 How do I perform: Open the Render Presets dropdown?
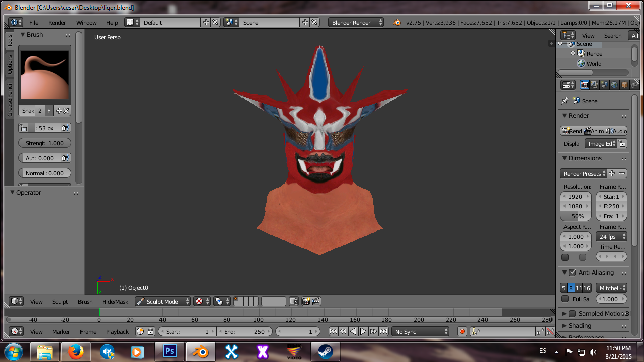pyautogui.click(x=584, y=173)
